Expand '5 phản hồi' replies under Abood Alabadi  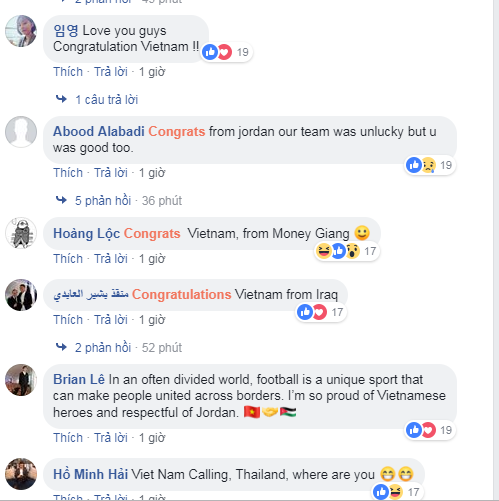pyautogui.click(x=103, y=201)
